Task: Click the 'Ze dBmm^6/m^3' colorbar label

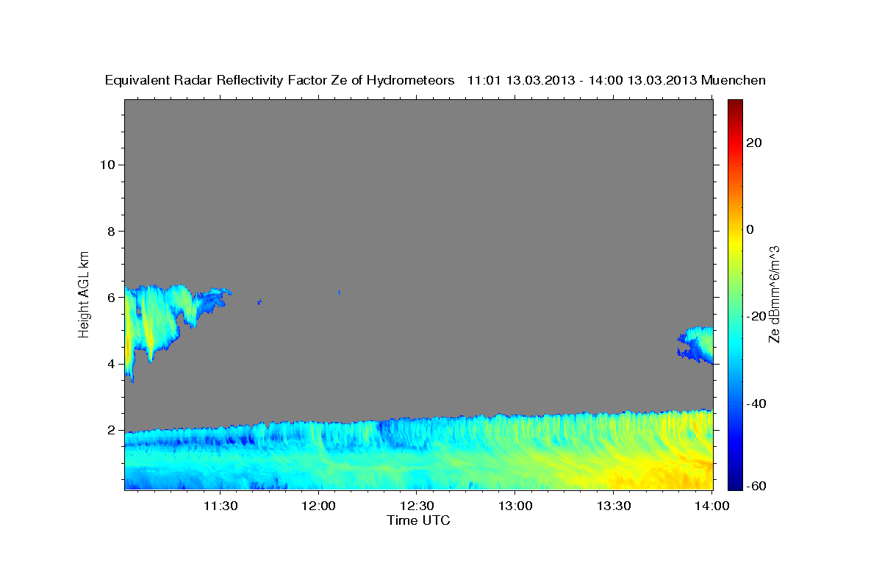Action: [x=774, y=294]
